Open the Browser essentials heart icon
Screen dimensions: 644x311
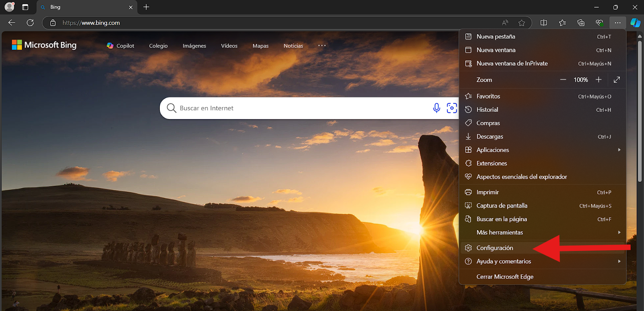click(x=599, y=23)
